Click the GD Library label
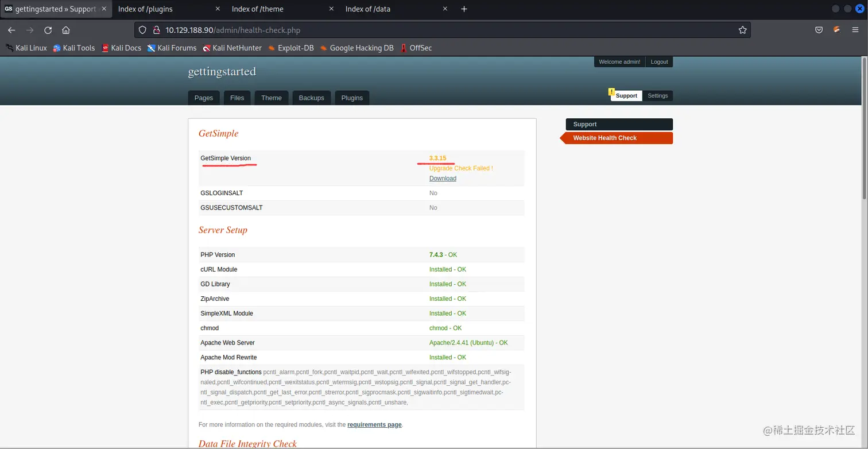This screenshot has height=449, width=868. [215, 284]
